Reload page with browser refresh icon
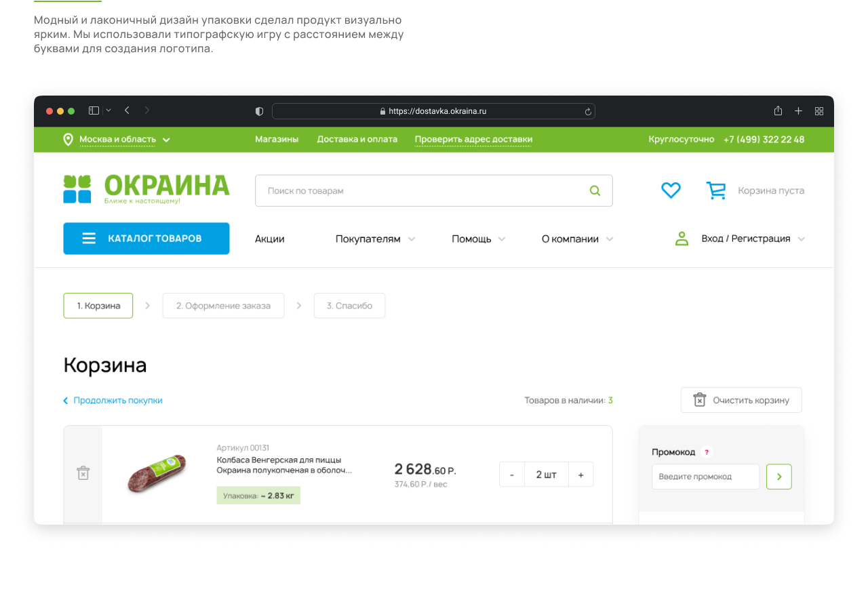Screen dimensions: 868x606 coord(588,111)
